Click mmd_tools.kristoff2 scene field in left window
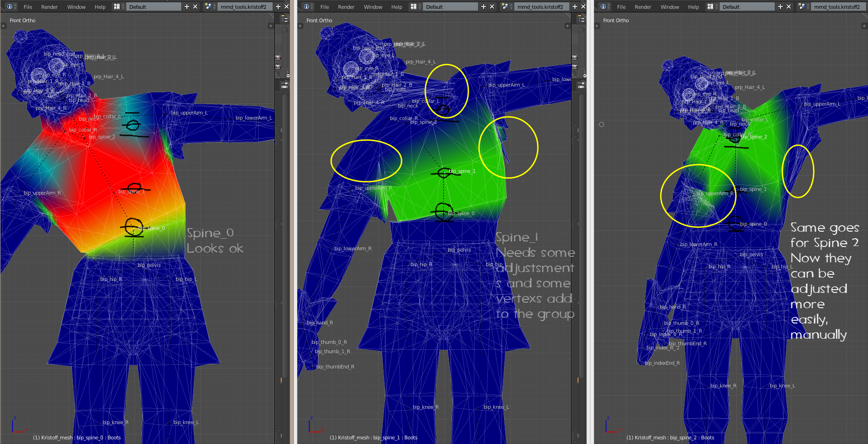This screenshot has width=868, height=444. point(244,7)
